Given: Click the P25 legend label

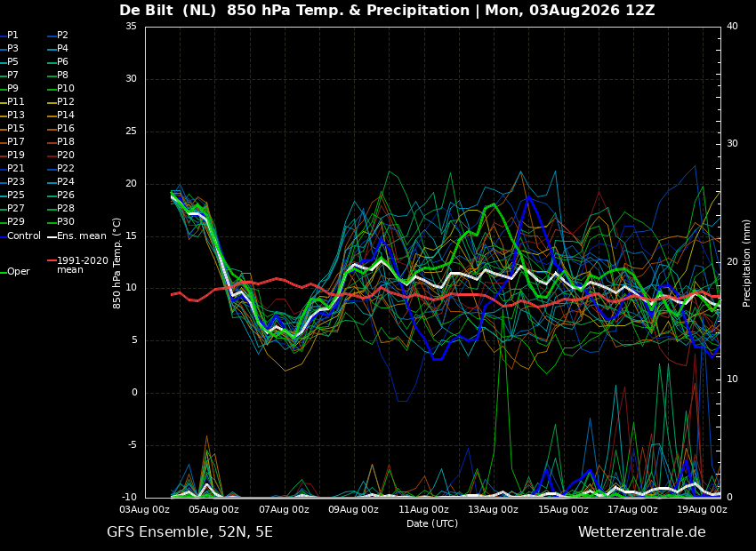Looking at the screenshot, I should pos(15,195).
